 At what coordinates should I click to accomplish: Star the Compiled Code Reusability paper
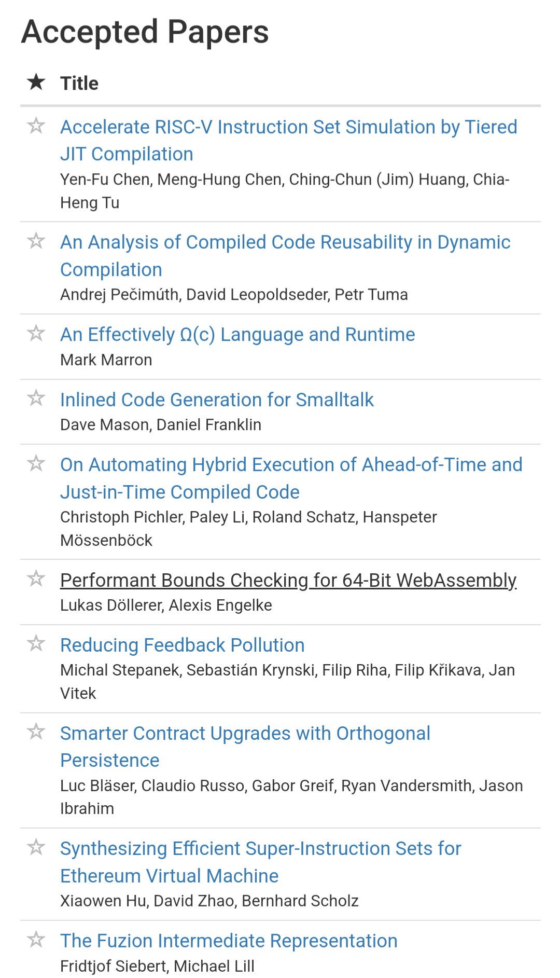36,241
